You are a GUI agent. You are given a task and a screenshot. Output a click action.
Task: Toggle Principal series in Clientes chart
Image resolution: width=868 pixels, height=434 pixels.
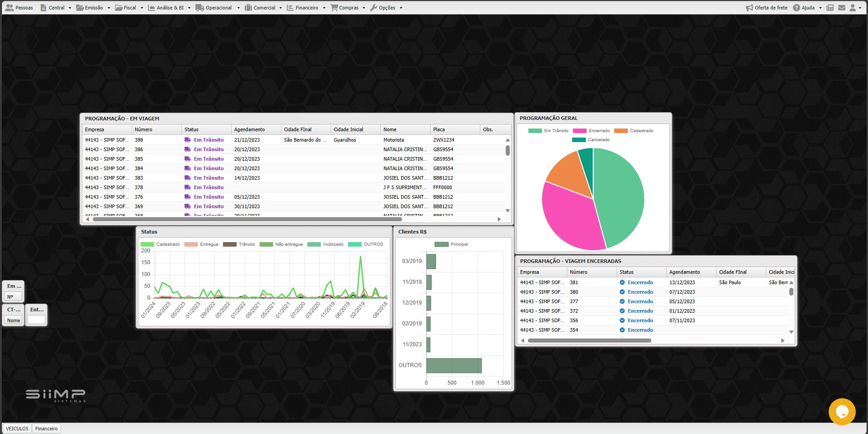tap(451, 244)
